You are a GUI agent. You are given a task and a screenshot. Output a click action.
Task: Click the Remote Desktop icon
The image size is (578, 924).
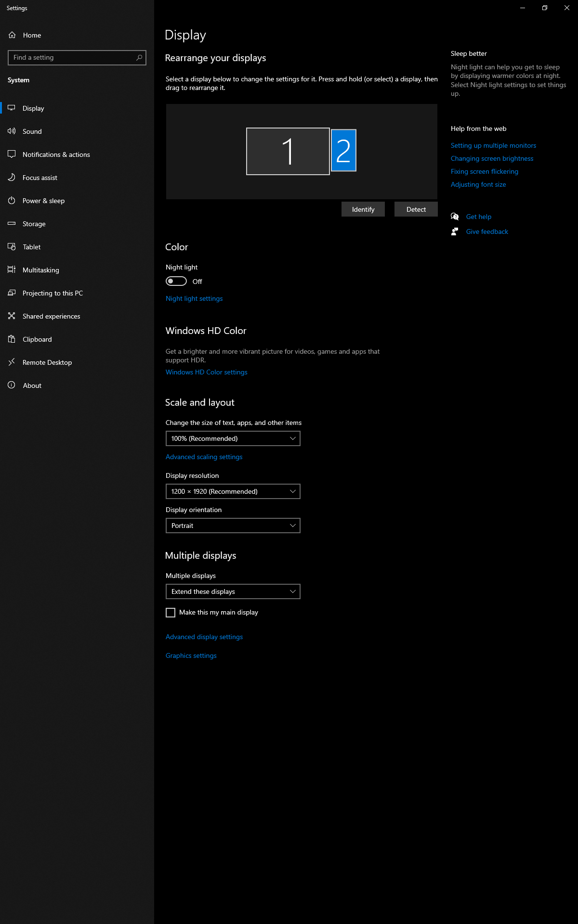pos(12,362)
